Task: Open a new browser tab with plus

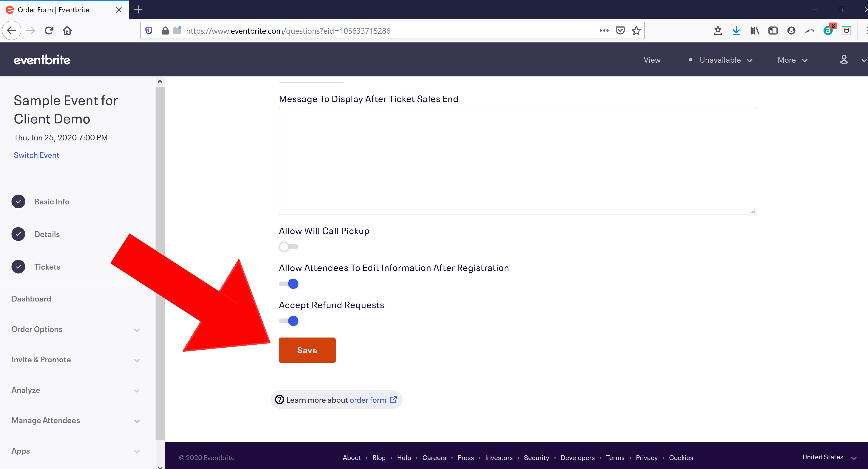Action: (x=138, y=9)
